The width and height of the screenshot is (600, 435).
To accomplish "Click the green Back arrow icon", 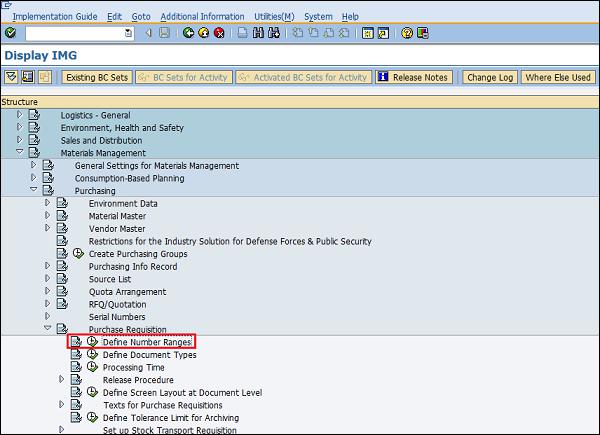I will point(189,33).
